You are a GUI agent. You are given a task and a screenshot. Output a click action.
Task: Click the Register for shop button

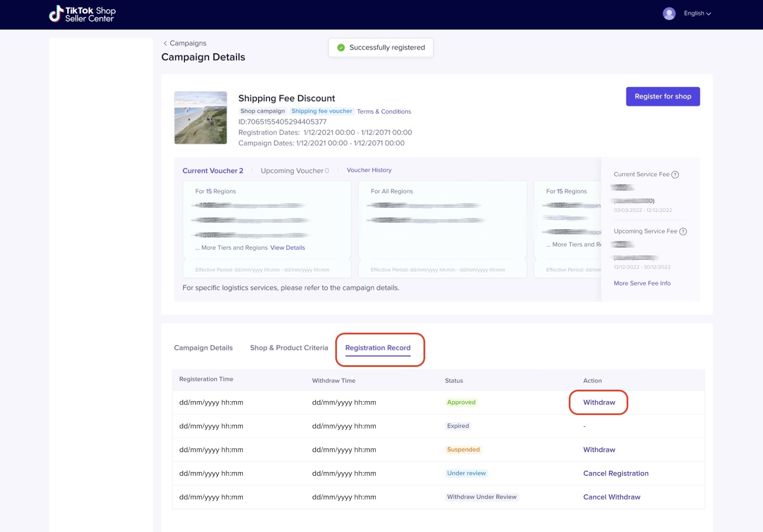(x=663, y=97)
